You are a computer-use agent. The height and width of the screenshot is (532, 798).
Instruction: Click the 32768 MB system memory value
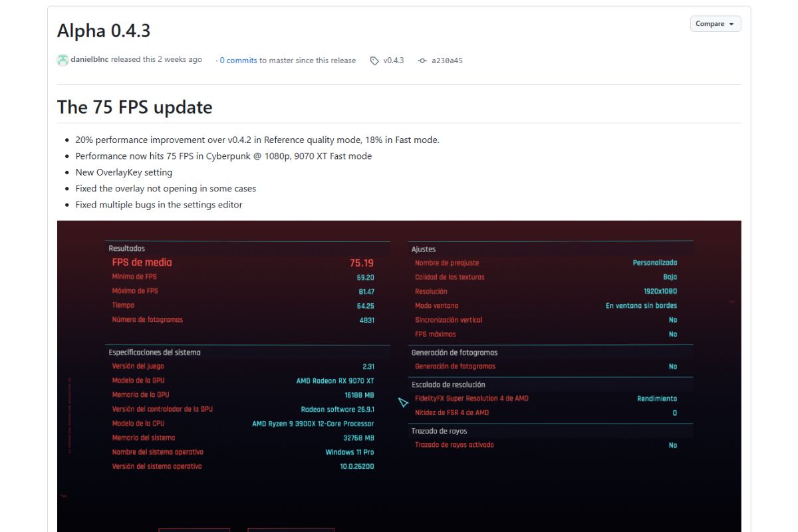point(359,438)
